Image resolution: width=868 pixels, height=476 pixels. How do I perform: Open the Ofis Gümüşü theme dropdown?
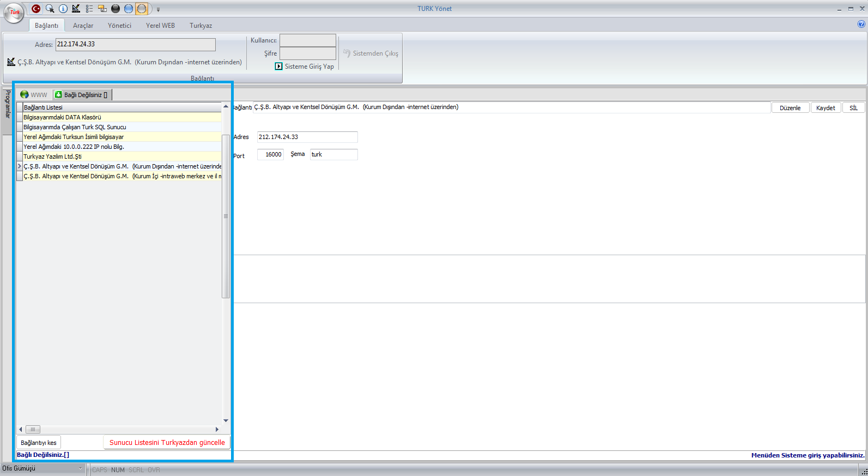tap(43, 468)
